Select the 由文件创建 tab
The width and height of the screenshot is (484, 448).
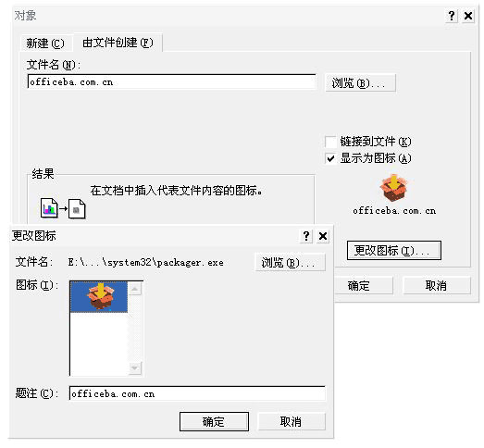coord(118,43)
